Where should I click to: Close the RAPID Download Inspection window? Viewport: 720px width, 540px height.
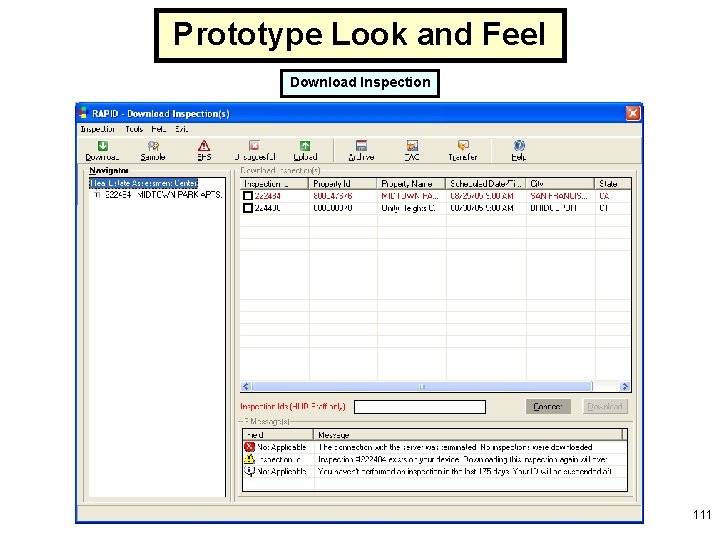632,113
